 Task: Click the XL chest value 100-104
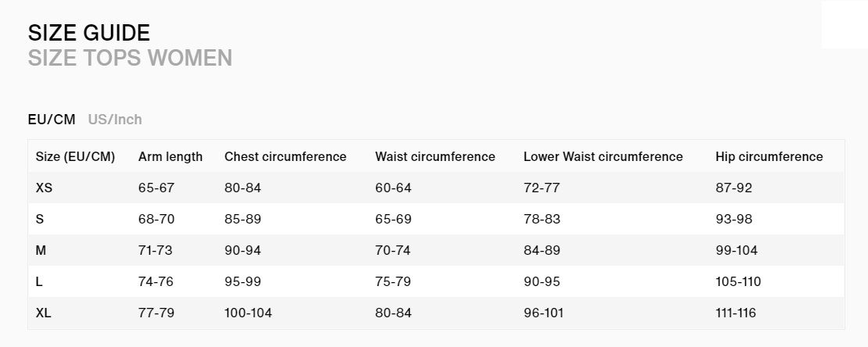(x=248, y=313)
